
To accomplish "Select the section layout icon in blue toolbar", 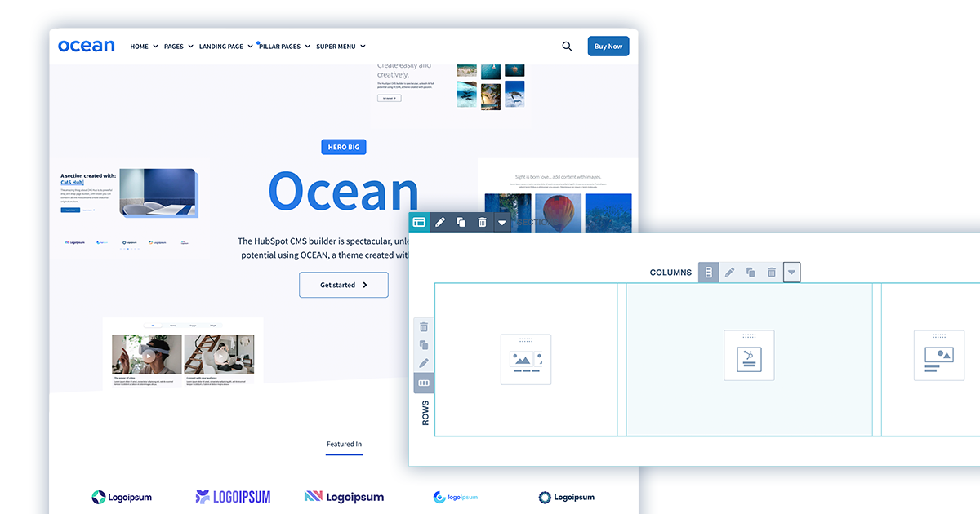I will [419, 222].
